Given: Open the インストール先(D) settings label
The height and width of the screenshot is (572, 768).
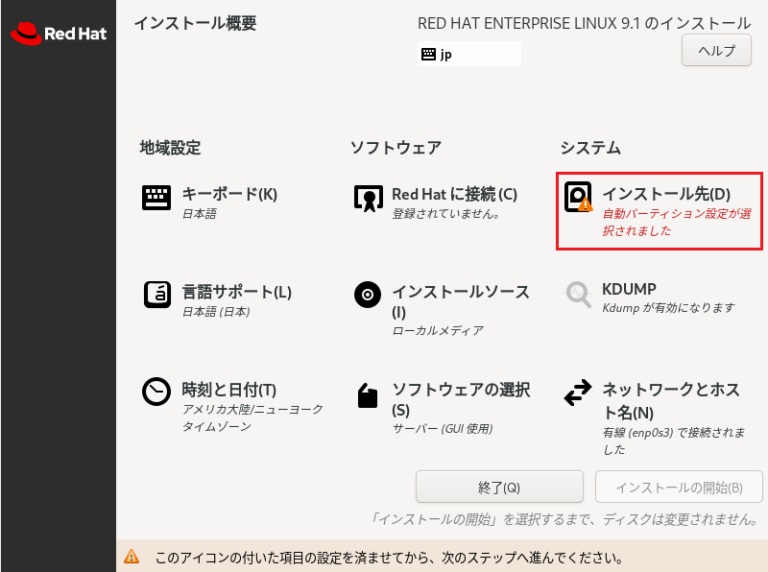Looking at the screenshot, I should point(666,193).
